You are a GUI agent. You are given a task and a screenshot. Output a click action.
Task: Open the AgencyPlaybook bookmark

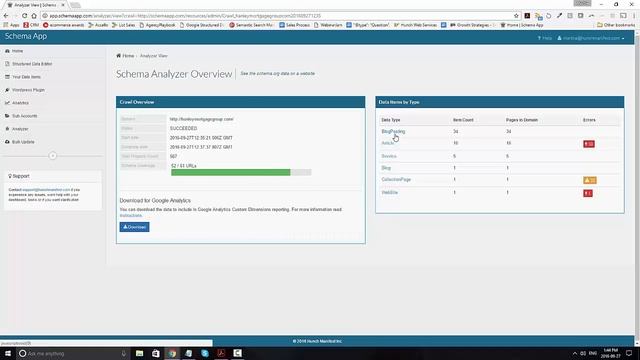tap(158, 25)
